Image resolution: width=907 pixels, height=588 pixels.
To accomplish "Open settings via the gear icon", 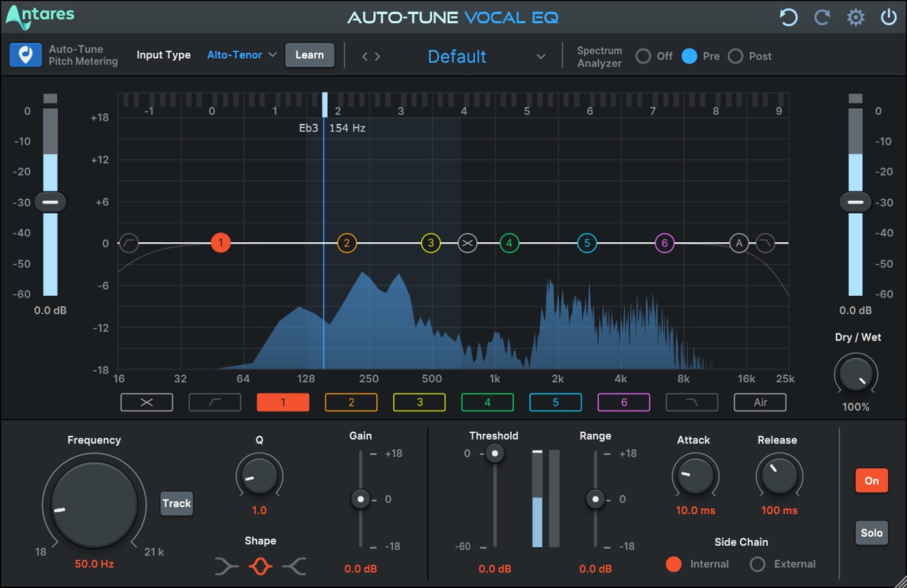I will tap(856, 17).
